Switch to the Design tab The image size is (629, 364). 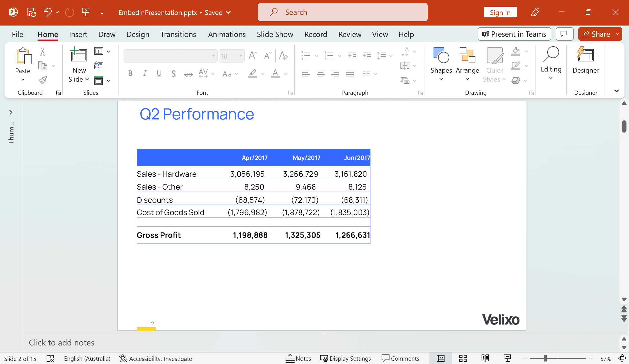[x=138, y=34]
